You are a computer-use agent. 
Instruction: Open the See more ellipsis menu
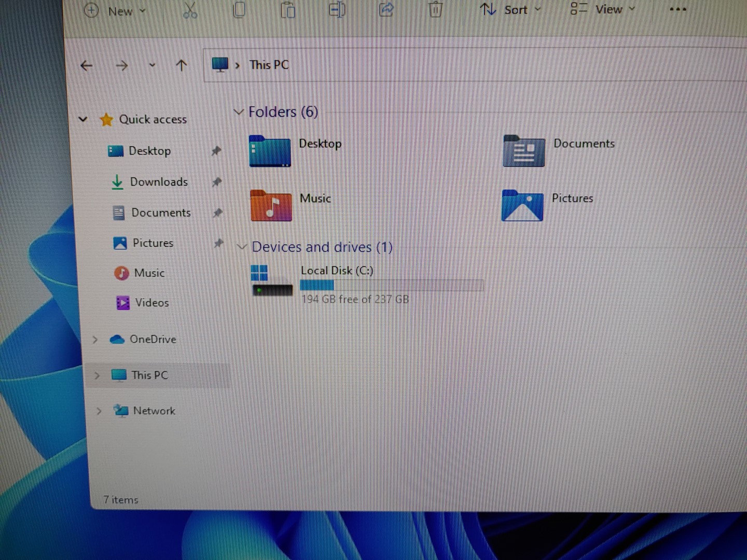click(x=677, y=9)
